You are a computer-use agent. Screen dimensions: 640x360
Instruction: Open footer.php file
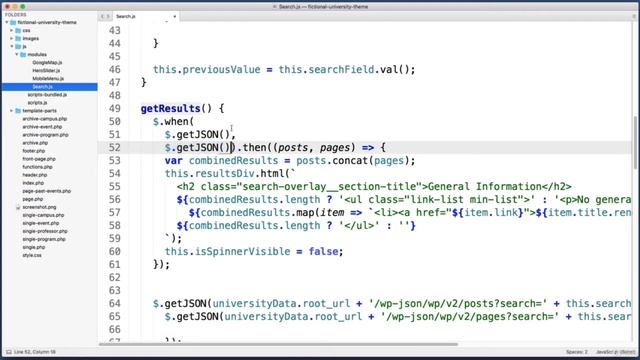tap(33, 151)
